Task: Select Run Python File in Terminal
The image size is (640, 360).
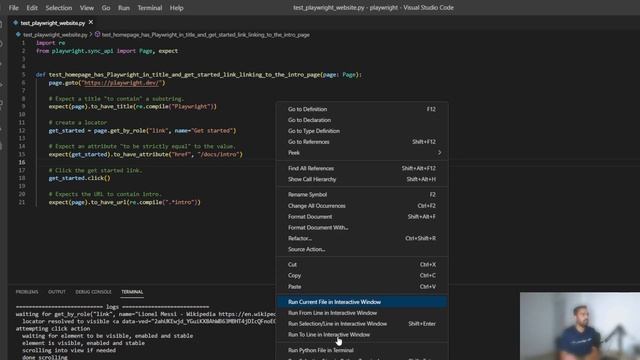Action: pos(362,350)
